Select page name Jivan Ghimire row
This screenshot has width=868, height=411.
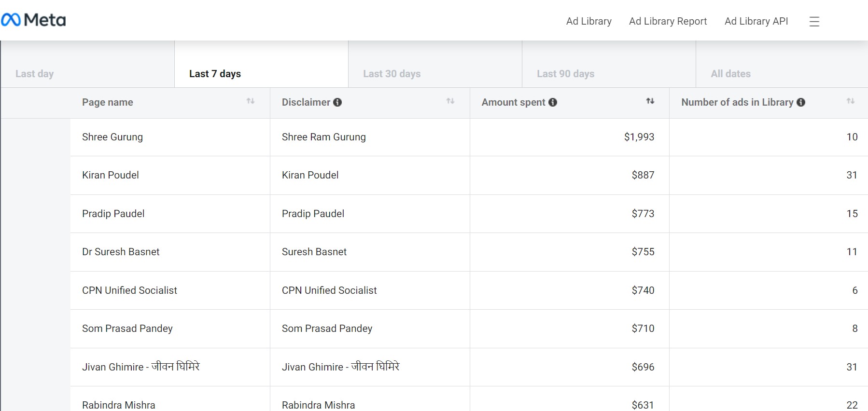tap(141, 367)
